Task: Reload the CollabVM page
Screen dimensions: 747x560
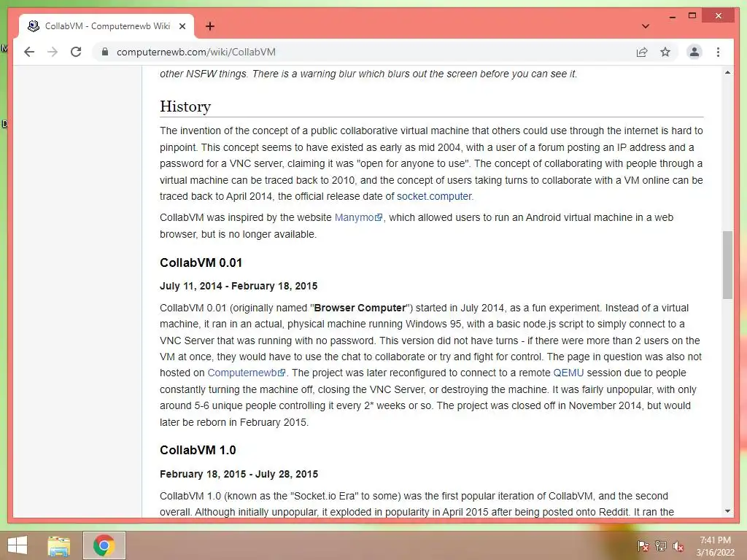Action: [x=76, y=52]
